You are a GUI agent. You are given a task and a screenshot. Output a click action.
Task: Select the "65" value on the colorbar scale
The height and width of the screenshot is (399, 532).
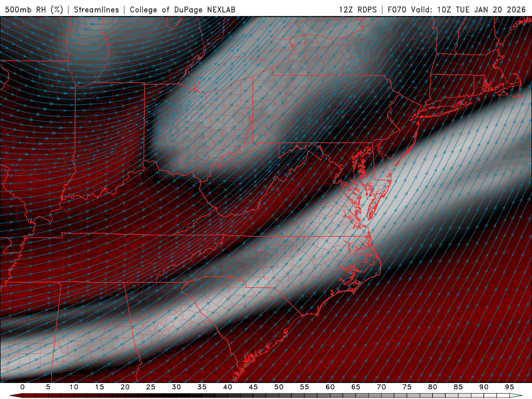(356, 387)
